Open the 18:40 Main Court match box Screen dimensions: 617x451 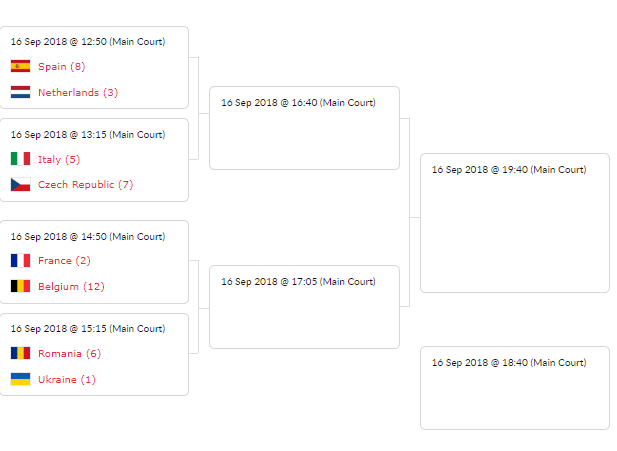pyautogui.click(x=514, y=388)
